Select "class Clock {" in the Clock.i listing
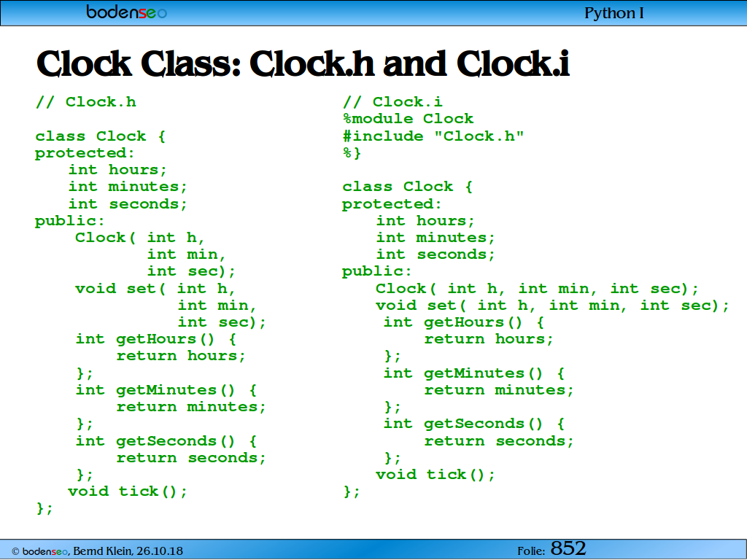 pyautogui.click(x=407, y=187)
